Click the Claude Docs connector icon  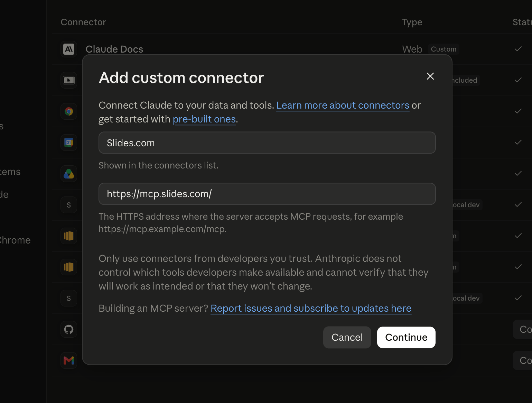click(x=69, y=49)
